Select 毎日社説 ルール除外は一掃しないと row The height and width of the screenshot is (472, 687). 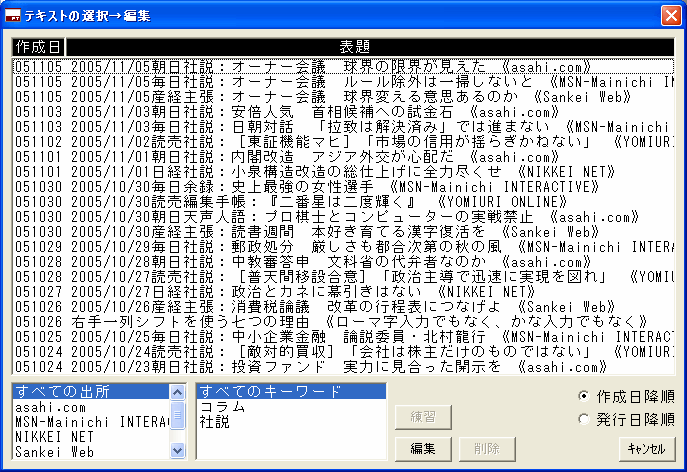(x=344, y=82)
